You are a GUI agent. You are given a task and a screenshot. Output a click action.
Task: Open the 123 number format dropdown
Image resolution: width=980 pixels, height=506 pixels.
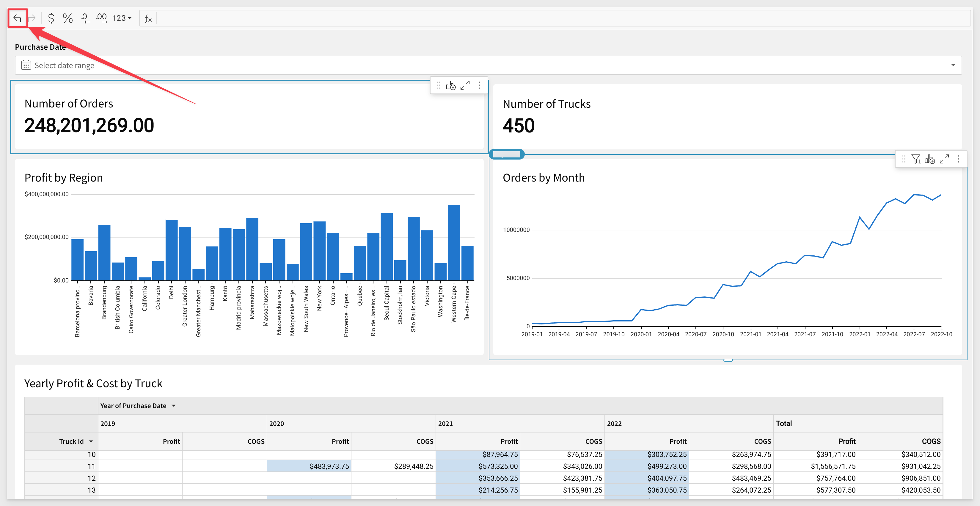tap(122, 18)
